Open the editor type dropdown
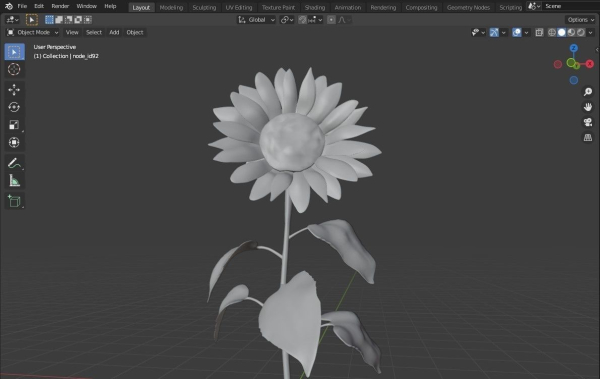This screenshot has width=600, height=379. coord(13,20)
